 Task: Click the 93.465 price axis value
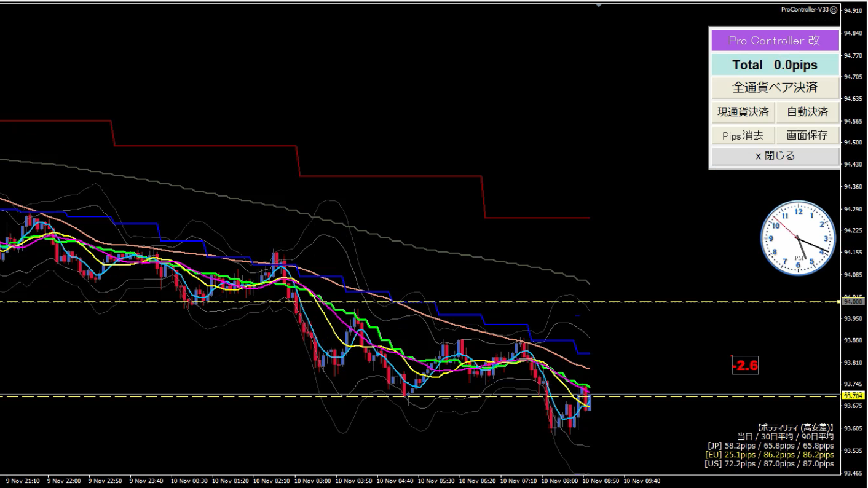pyautogui.click(x=852, y=473)
